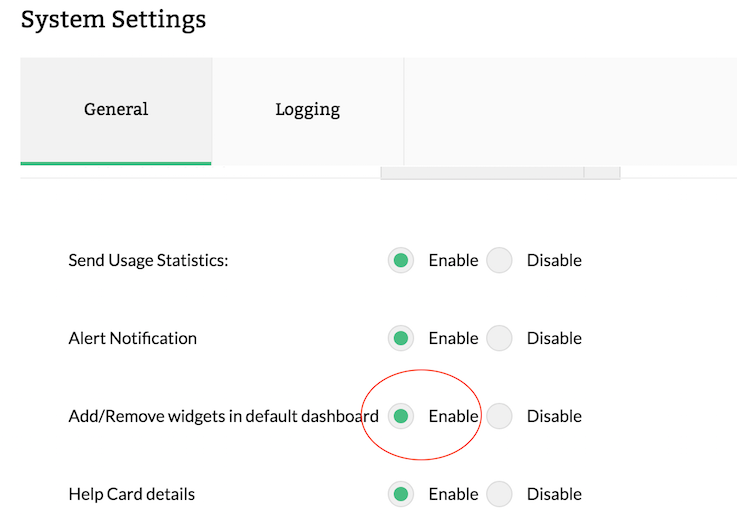The image size is (737, 530).
Task: Click the Help Card details label
Action: tap(131, 494)
